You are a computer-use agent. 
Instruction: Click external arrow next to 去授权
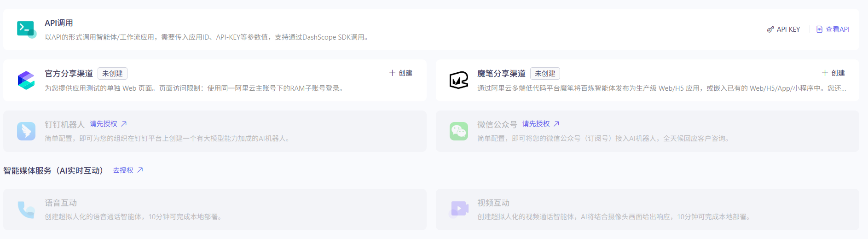[x=140, y=170]
